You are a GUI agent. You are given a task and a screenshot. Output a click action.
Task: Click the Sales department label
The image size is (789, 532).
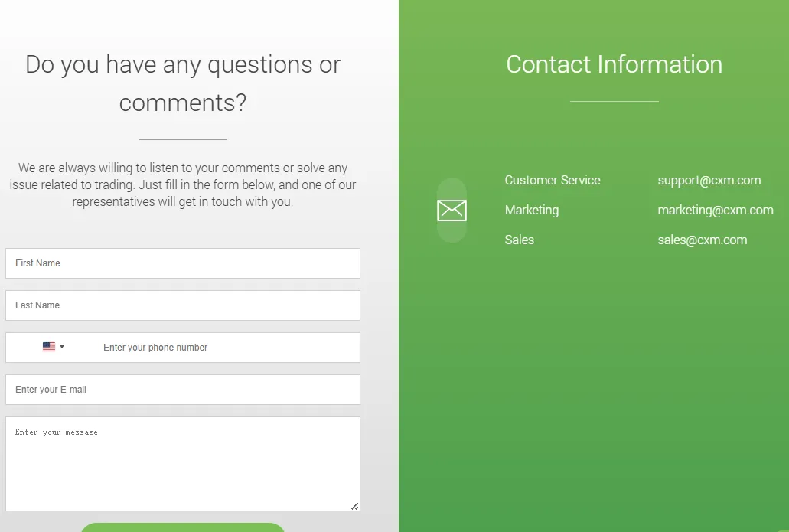click(x=519, y=240)
